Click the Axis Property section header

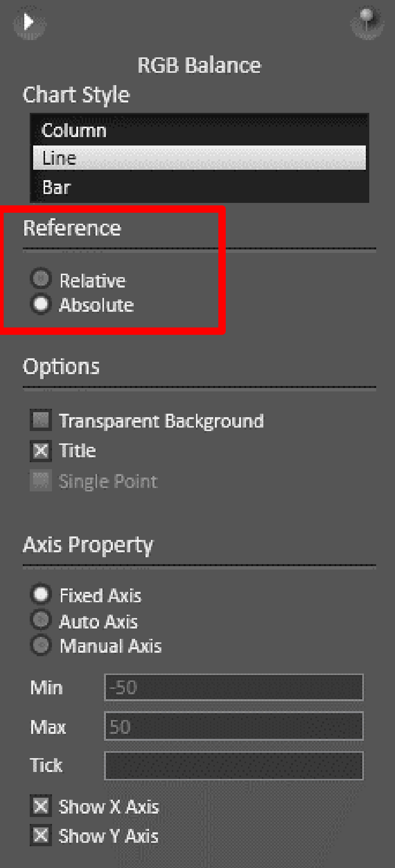[x=88, y=544]
